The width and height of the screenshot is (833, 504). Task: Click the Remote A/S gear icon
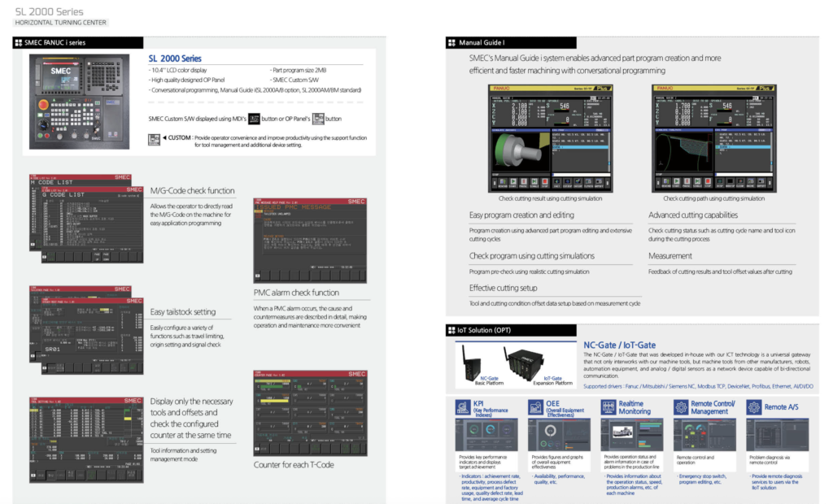pos(753,407)
